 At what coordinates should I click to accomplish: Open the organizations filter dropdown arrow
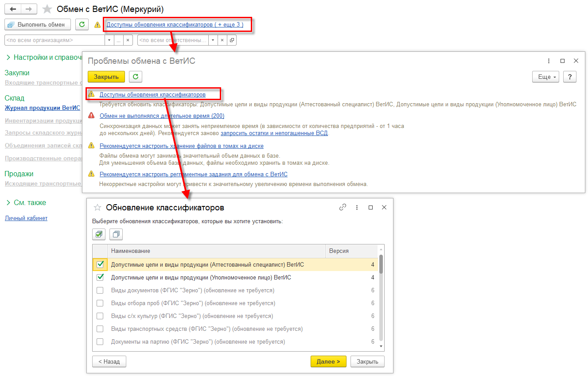[x=109, y=40]
